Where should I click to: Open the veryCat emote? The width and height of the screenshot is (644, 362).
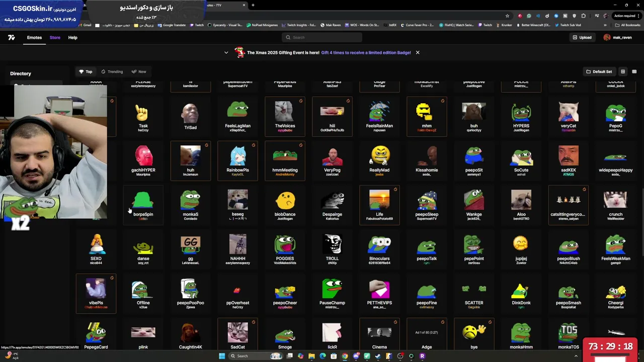point(569,117)
